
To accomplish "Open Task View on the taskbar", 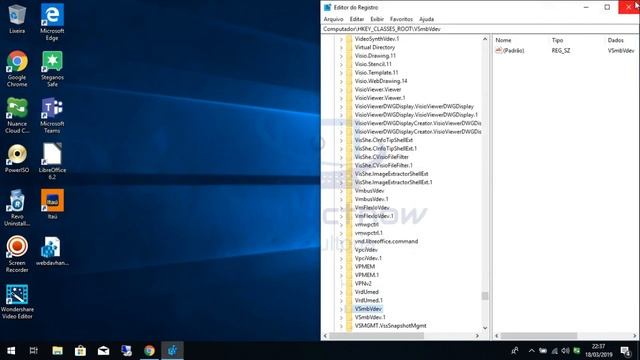I will click(34, 351).
